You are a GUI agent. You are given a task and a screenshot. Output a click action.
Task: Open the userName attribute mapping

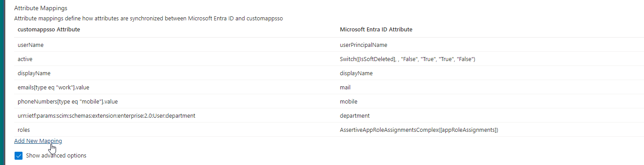tap(30, 45)
